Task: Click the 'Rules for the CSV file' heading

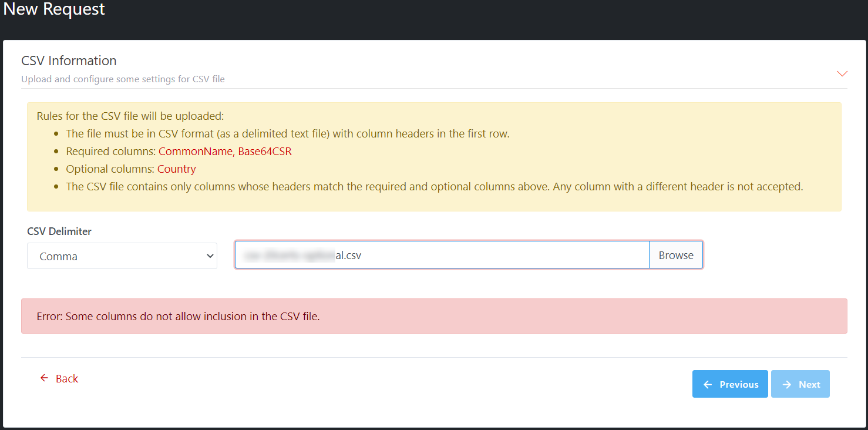Action: pos(130,116)
